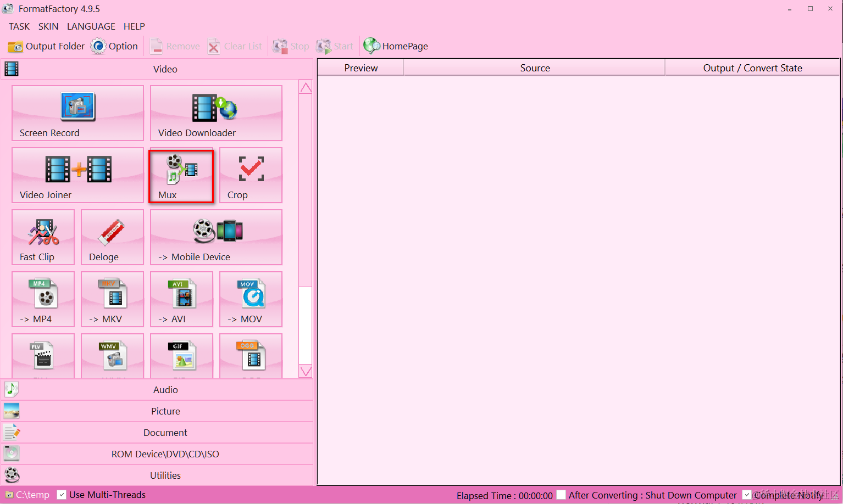Open the Option settings

tap(114, 46)
